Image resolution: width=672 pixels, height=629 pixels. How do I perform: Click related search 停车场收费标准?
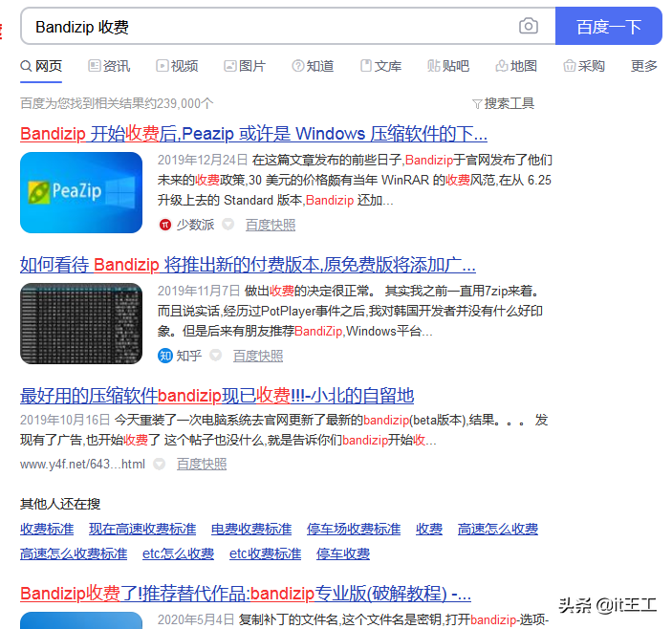click(x=354, y=530)
